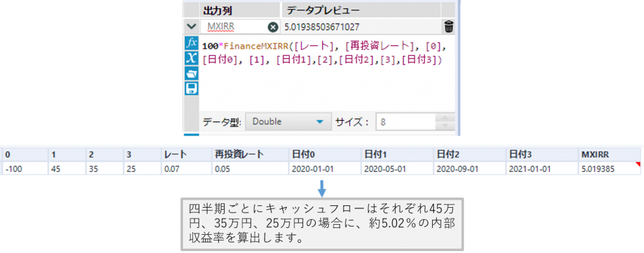Select the MXIRR column header in results

point(595,154)
